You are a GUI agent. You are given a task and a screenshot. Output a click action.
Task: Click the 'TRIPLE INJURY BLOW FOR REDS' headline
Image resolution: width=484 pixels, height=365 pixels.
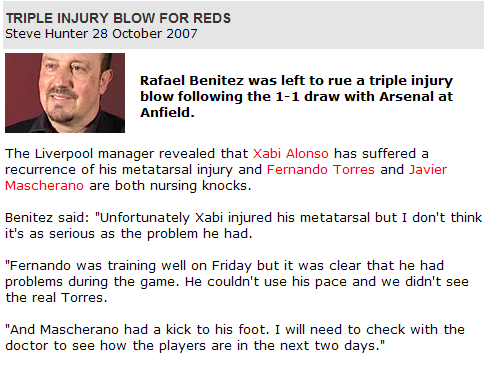click(118, 18)
